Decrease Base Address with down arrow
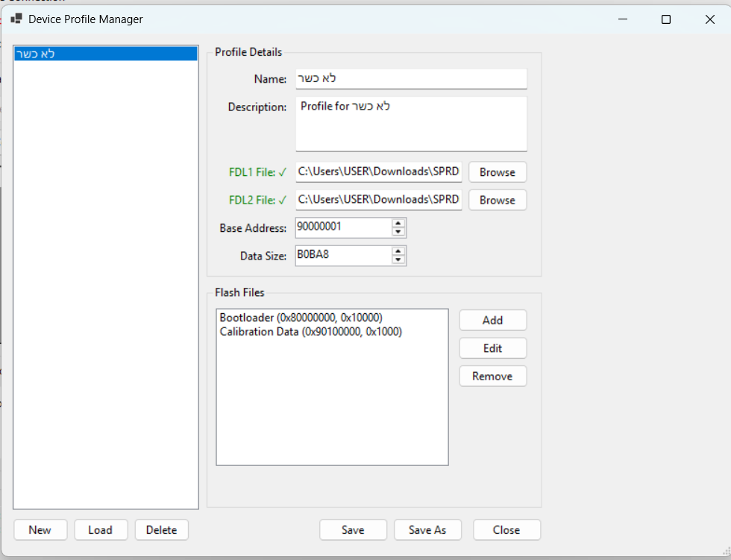This screenshot has width=731, height=560. [x=398, y=232]
